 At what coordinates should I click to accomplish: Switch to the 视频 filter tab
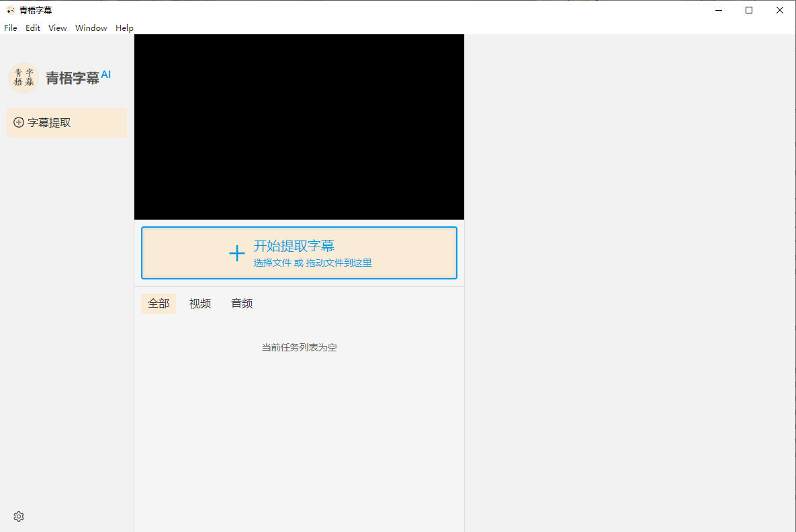click(x=200, y=303)
